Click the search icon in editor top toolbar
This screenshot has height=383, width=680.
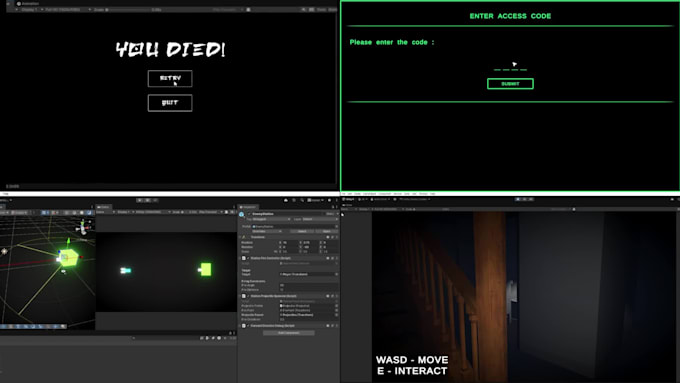click(x=302, y=200)
